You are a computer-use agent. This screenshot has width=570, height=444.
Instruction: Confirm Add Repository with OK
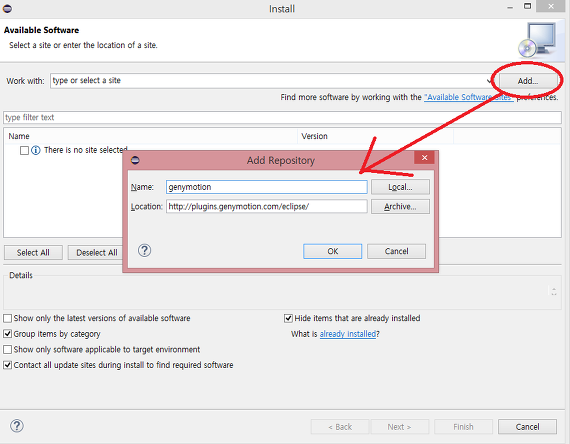[x=332, y=251]
